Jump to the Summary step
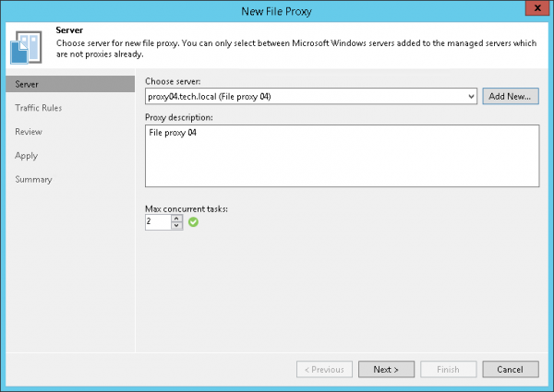 33,180
